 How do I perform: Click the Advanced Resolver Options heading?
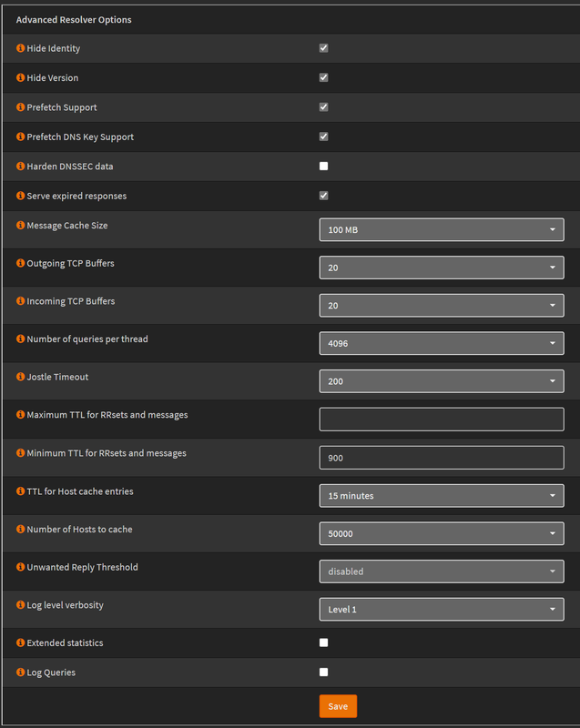click(x=74, y=19)
